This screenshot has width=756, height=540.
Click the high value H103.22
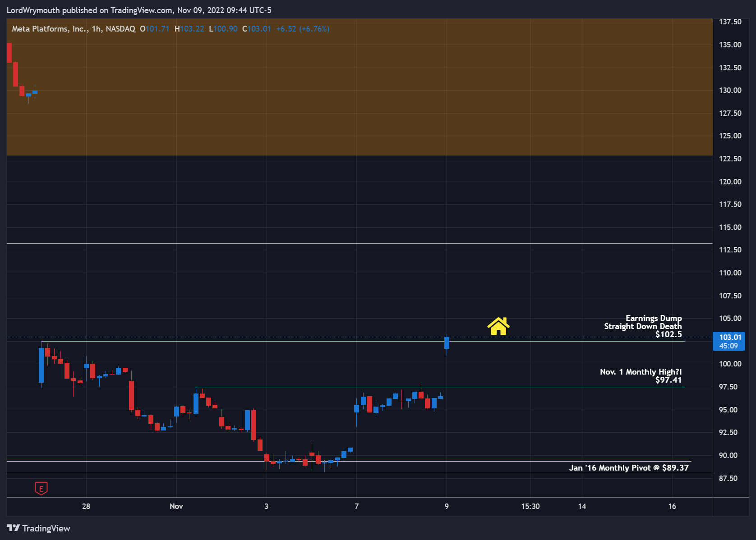pos(189,29)
